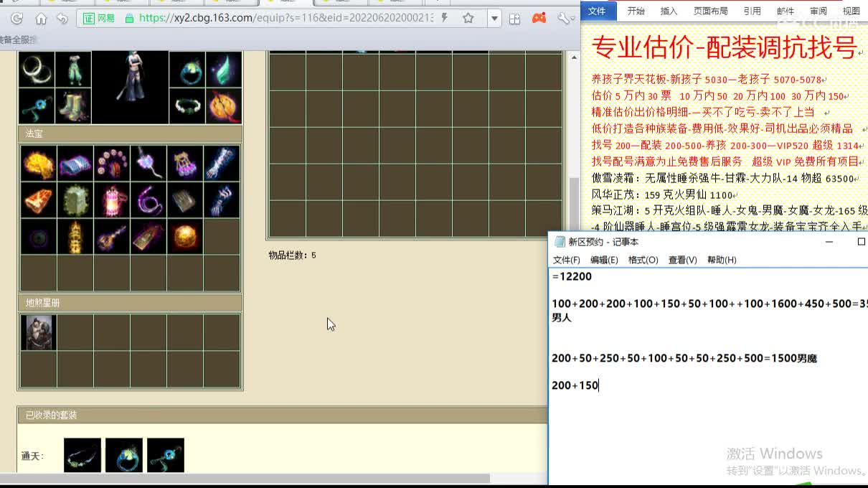Select the 通天 set ring icon

click(124, 455)
